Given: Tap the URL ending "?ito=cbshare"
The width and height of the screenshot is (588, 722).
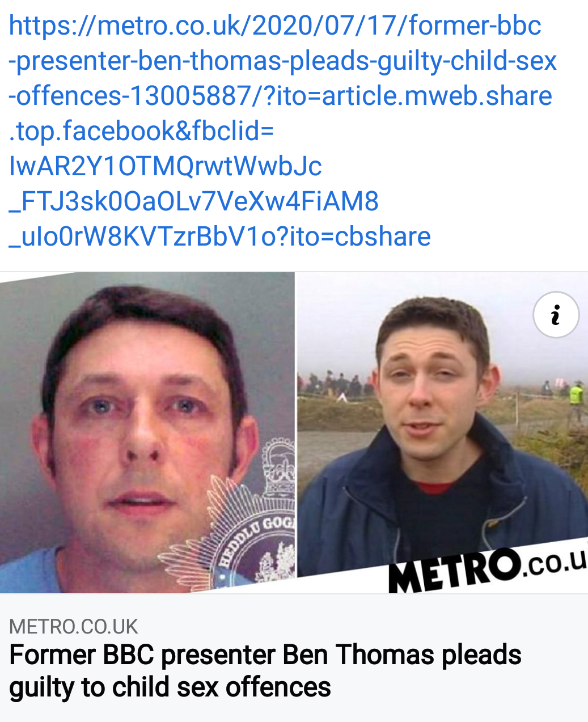Looking at the screenshot, I should [x=220, y=237].
